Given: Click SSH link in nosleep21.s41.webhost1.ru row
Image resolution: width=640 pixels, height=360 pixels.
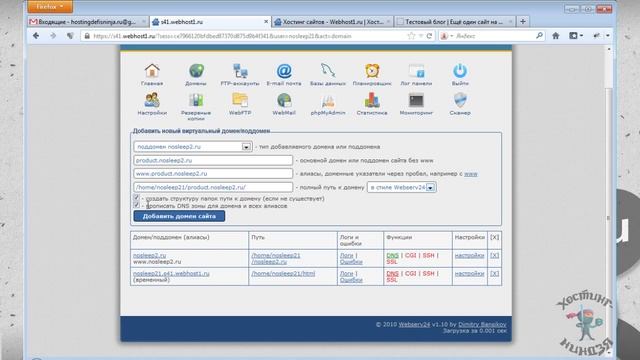Looking at the screenshot, I should coord(428,273).
